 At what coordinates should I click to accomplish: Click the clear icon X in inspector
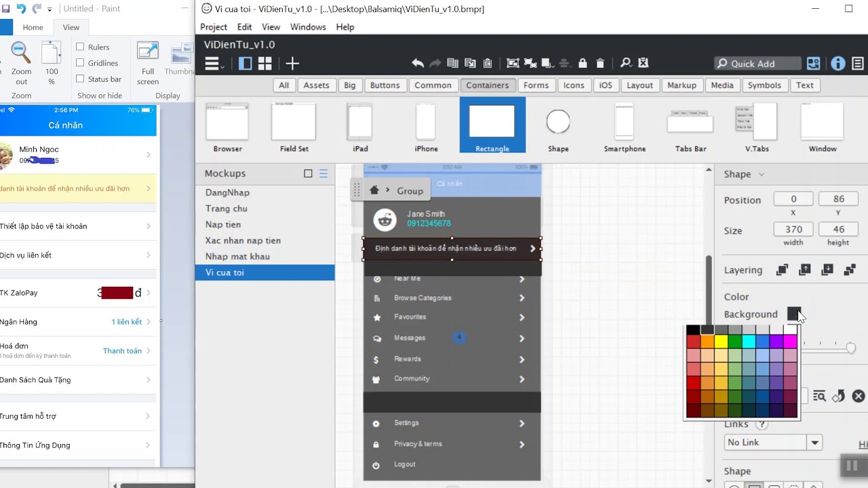pyautogui.click(x=859, y=396)
